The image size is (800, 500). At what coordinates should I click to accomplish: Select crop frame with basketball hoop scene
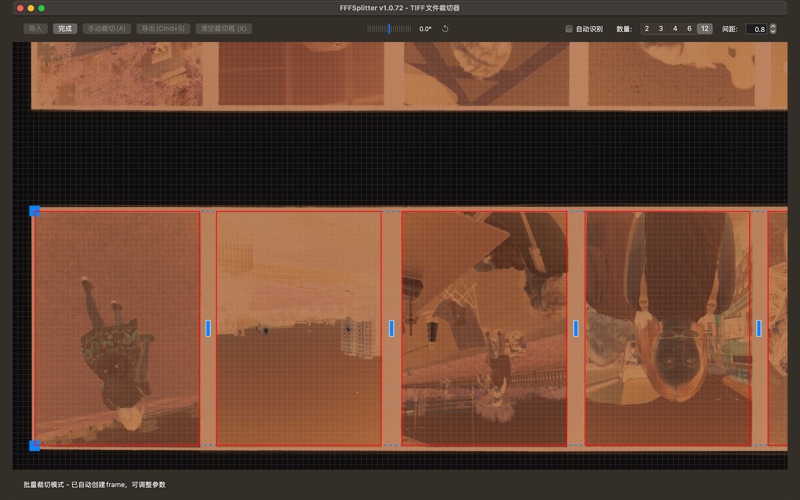pos(484,329)
